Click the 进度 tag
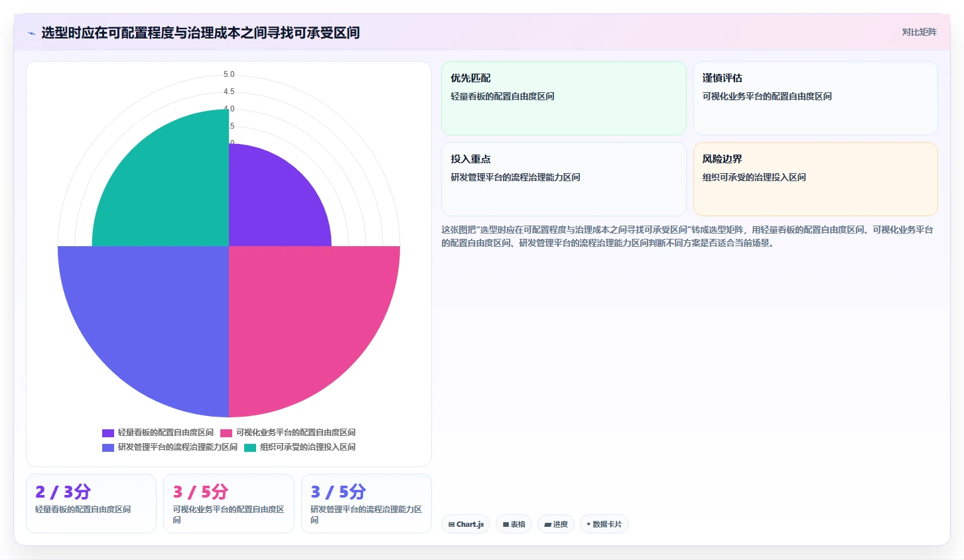 coord(556,524)
